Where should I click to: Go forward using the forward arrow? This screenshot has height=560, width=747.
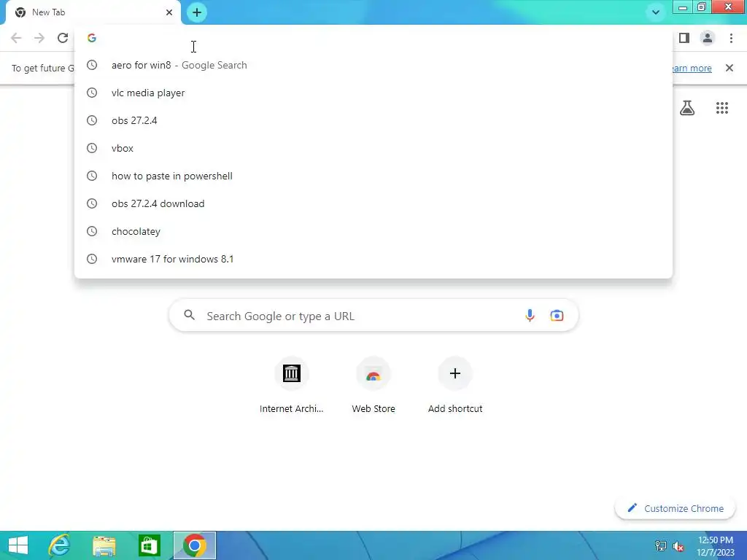[39, 38]
